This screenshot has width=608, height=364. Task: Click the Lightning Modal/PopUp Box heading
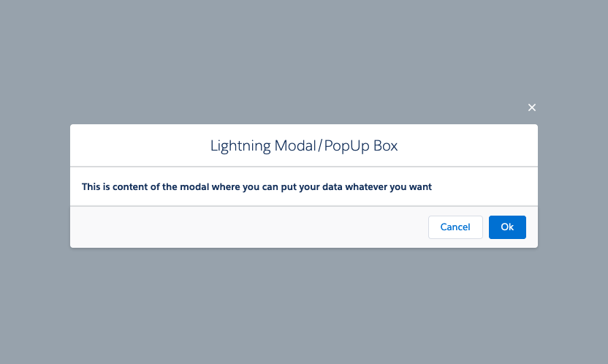tap(304, 145)
